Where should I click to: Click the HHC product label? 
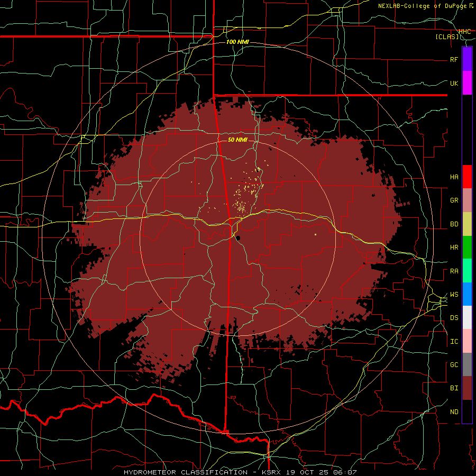pos(464,32)
